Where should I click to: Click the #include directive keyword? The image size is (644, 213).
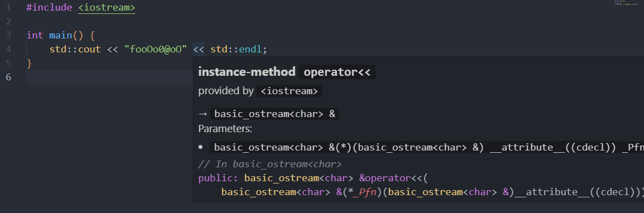(x=49, y=7)
